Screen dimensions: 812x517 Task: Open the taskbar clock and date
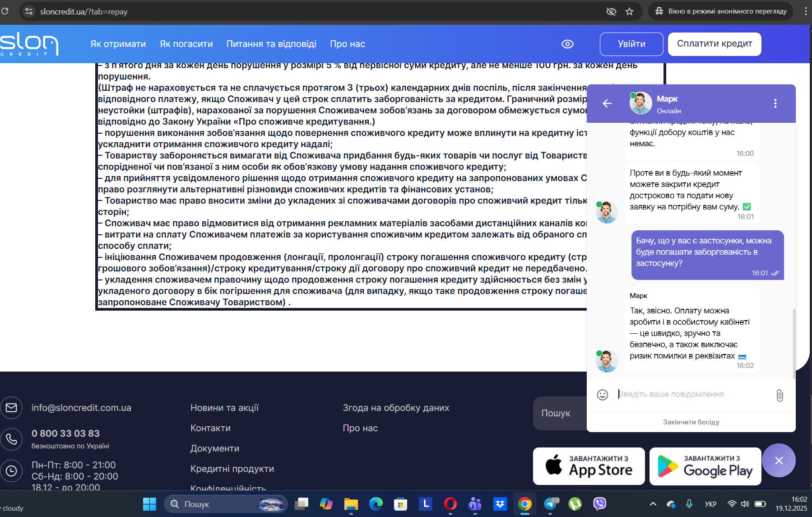coord(791,504)
